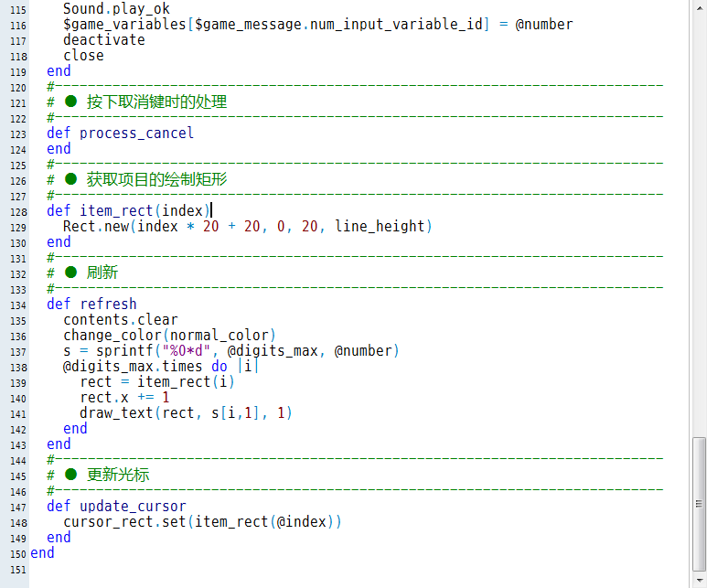Click on 'Sound.play_ok' code line
Screen dimensions: 707x588
tap(116, 8)
